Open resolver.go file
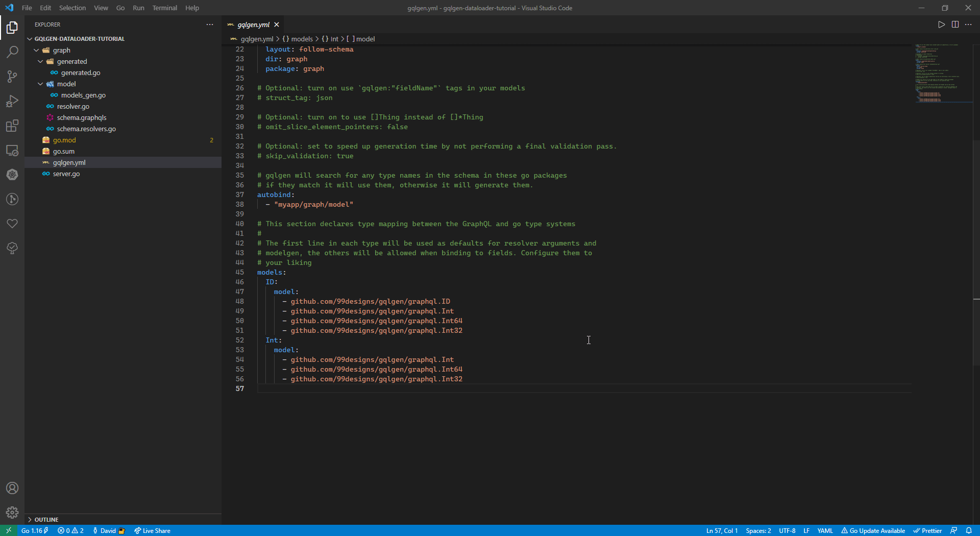The image size is (980, 536). [73, 106]
